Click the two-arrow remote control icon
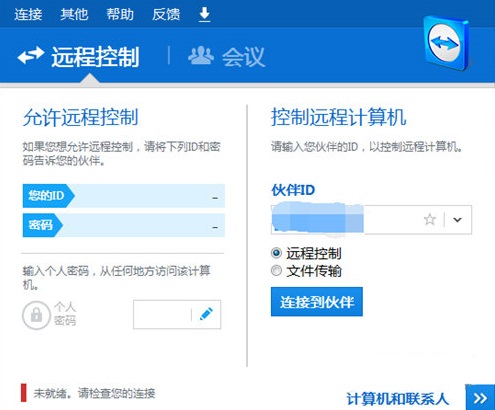Screen dimensions: 495x410 point(31,55)
